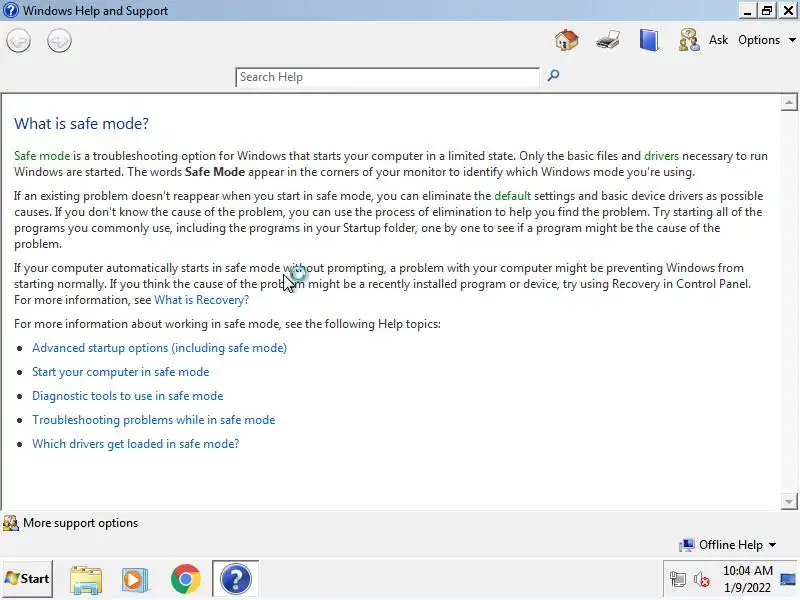Minimize the Help and Support window
Viewport: 800px width, 600px height.
pos(747,10)
